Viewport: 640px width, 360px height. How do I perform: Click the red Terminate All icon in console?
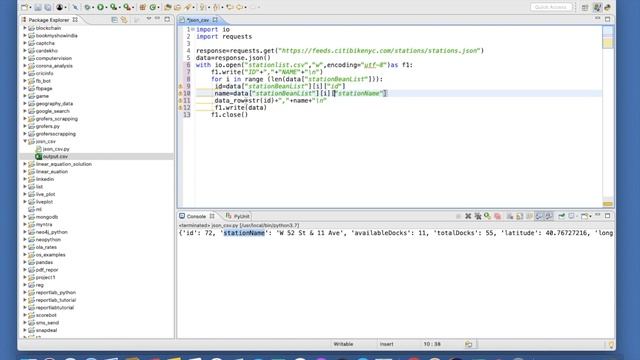pos(498,216)
